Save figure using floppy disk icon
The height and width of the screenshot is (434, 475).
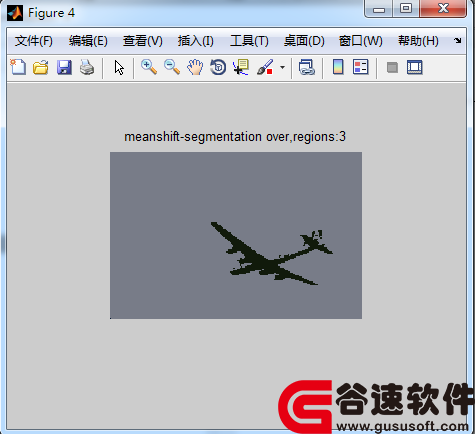(x=64, y=67)
